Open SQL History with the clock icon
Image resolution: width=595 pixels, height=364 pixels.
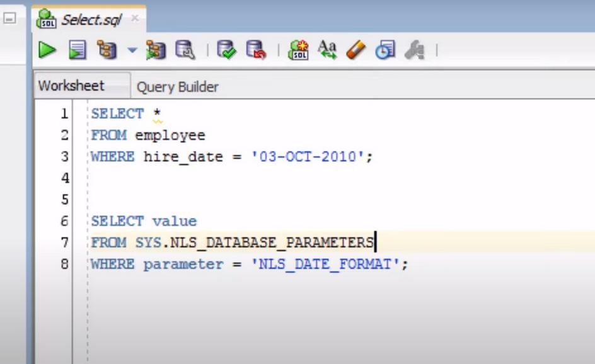coord(385,50)
